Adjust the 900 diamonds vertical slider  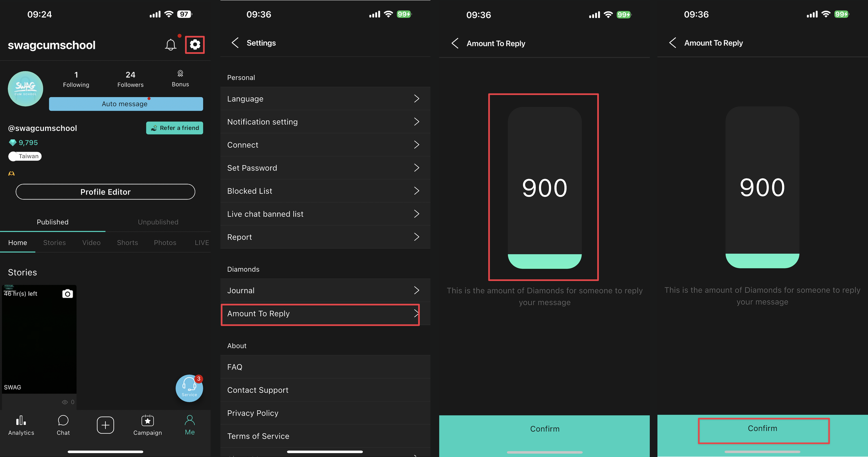pos(544,188)
